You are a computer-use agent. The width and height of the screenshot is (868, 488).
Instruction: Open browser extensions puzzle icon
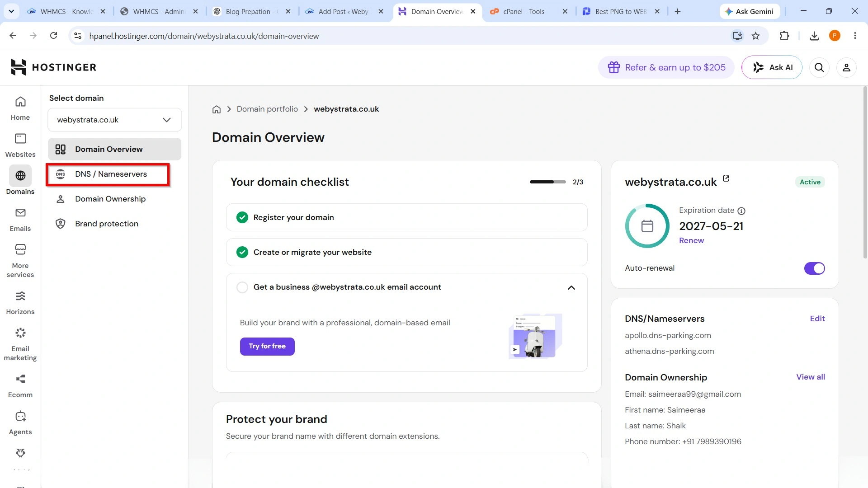pyautogui.click(x=784, y=36)
